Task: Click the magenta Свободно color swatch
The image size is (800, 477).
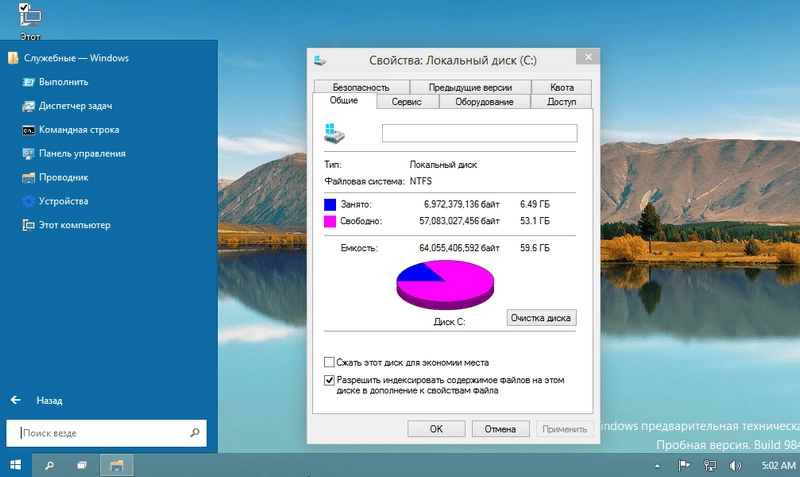Action: pos(330,221)
